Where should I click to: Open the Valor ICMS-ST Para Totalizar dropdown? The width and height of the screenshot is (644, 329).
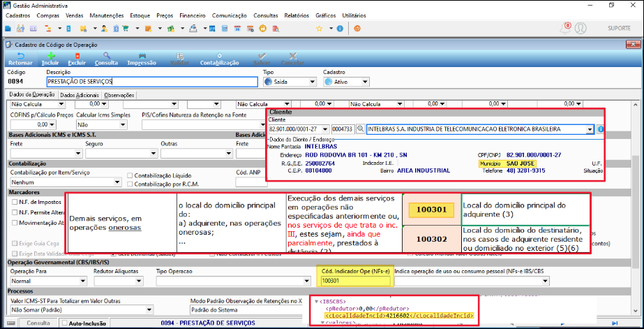[x=82, y=310]
